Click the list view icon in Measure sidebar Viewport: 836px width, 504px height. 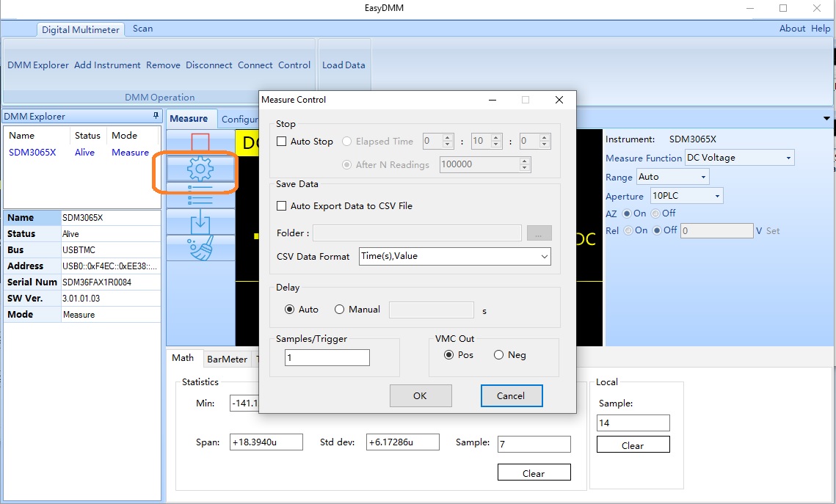coord(200,196)
